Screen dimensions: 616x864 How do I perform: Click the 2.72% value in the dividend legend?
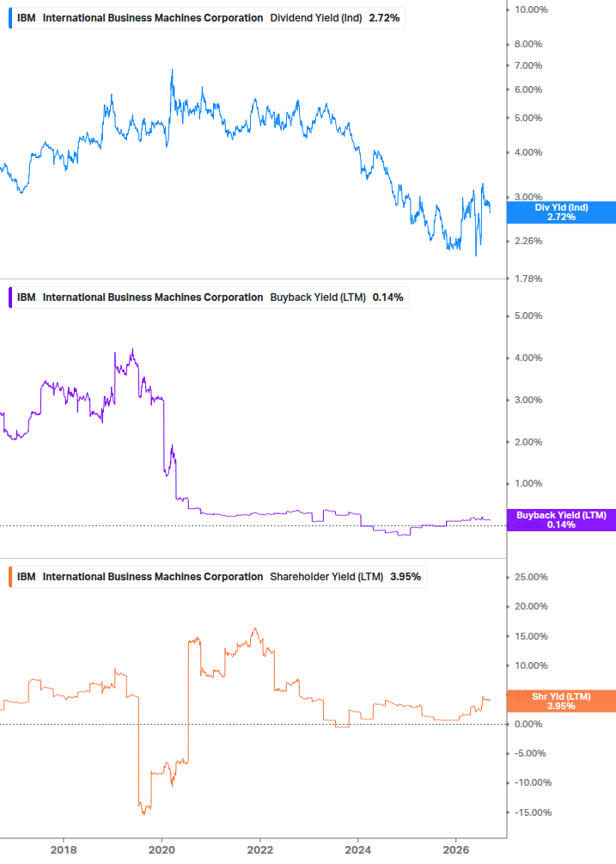[x=384, y=18]
